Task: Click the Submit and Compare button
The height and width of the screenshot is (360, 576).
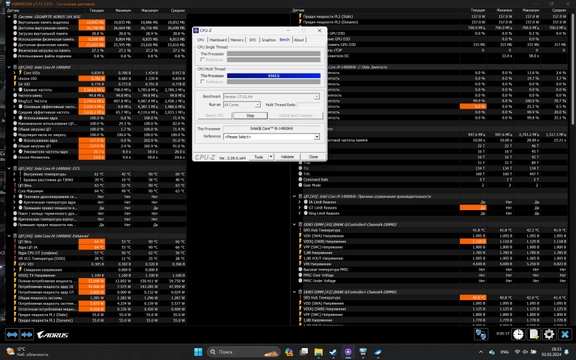Action: 296,115
